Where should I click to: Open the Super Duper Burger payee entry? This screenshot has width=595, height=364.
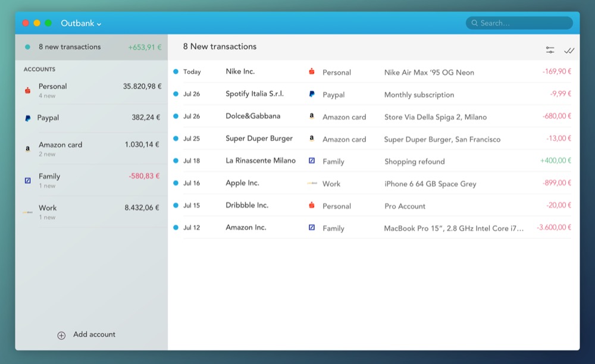click(259, 139)
